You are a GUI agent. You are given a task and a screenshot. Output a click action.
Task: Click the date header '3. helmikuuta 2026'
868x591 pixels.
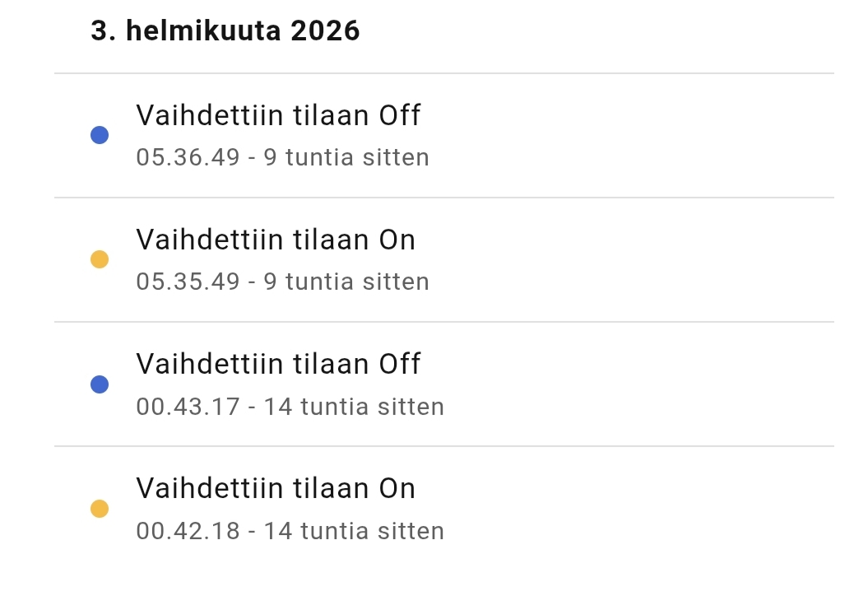[225, 30]
